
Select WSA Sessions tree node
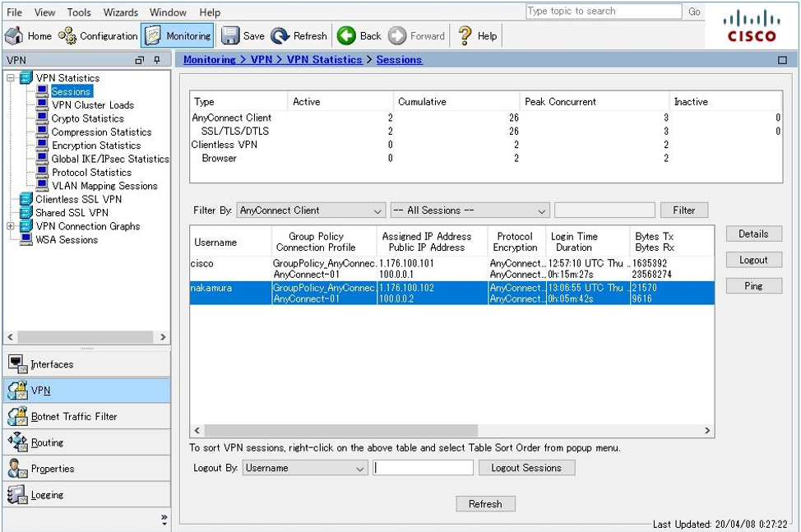click(x=67, y=239)
